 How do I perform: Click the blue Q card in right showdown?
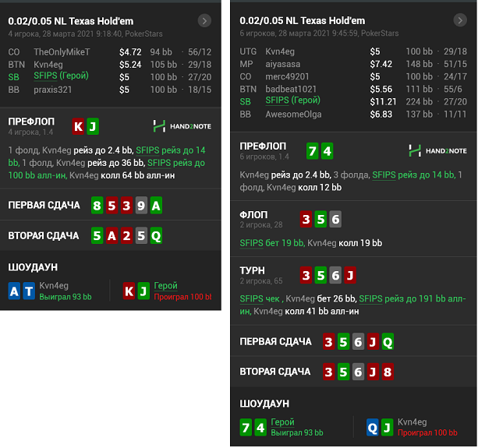[x=373, y=428]
